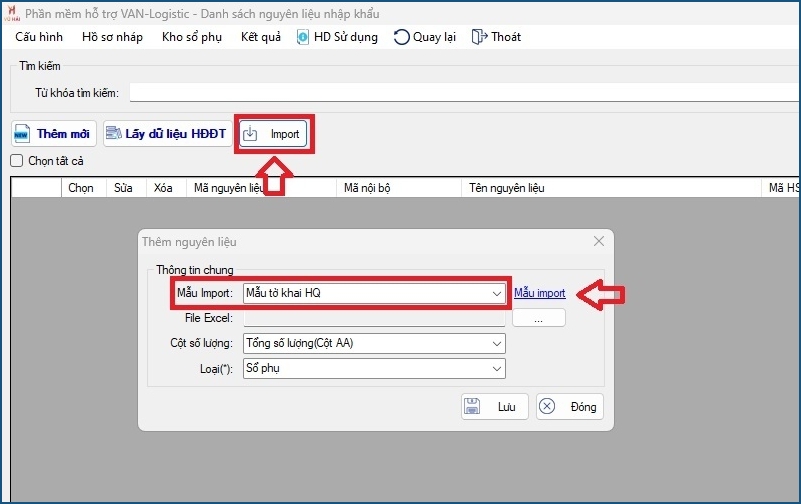Click the Thêm mới button icon
This screenshot has width=801, height=504.
[24, 133]
